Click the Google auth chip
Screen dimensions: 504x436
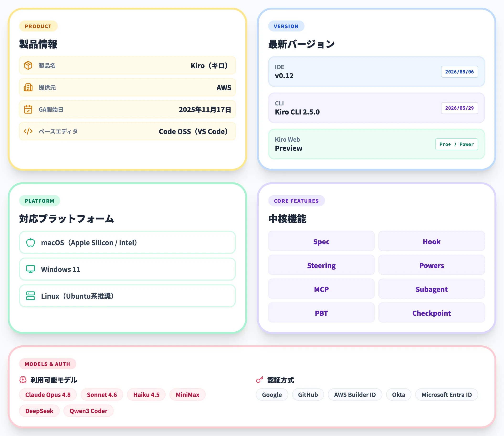272,395
